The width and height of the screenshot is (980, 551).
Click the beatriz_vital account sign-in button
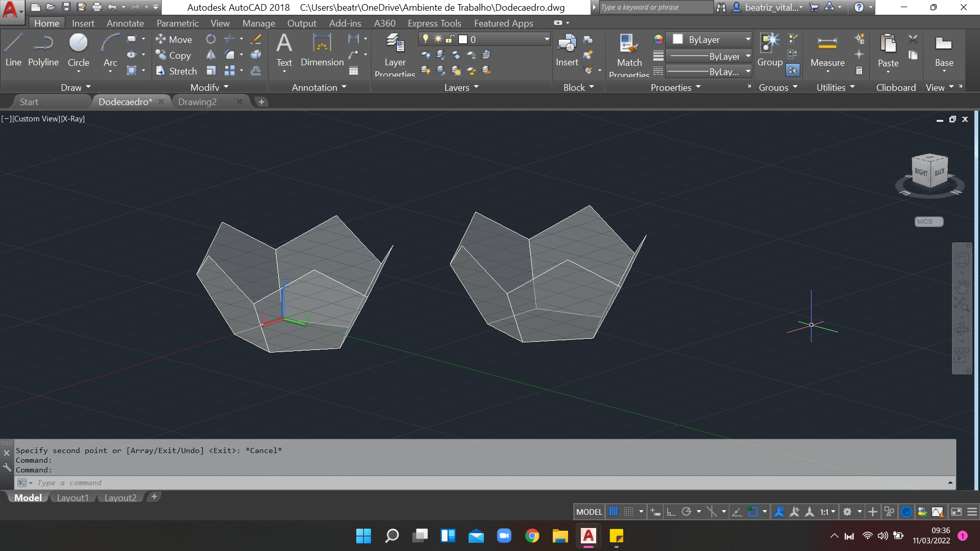click(768, 7)
